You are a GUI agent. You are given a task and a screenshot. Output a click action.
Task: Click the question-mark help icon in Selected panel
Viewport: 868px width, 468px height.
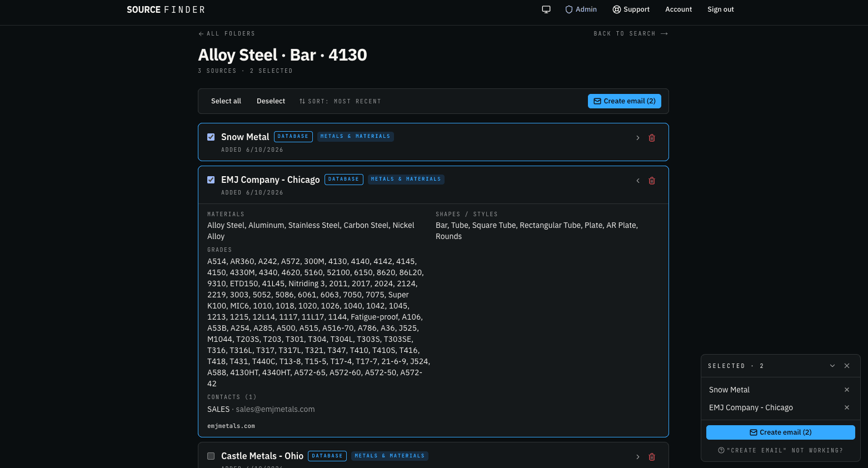721,450
